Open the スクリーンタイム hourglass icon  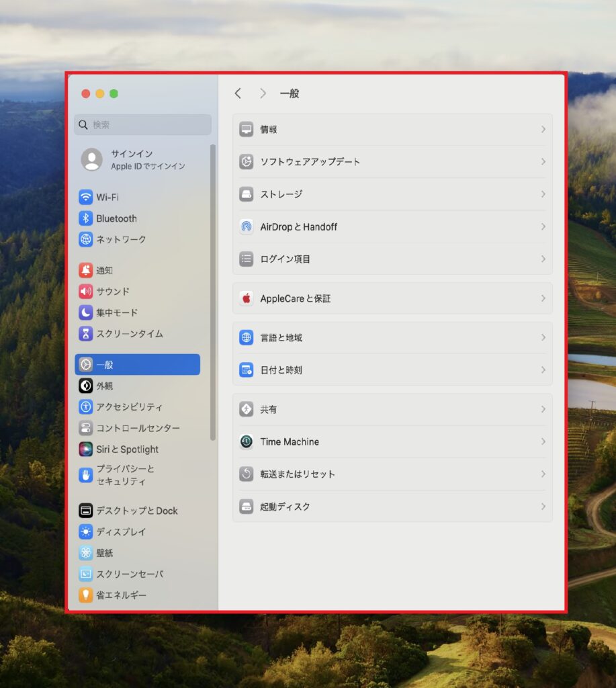85,333
